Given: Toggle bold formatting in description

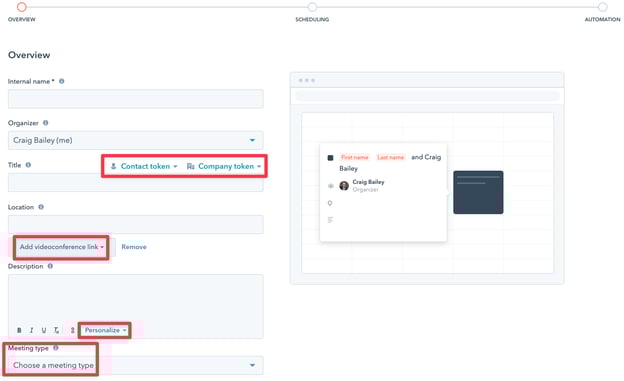Looking at the screenshot, I should pos(19,330).
